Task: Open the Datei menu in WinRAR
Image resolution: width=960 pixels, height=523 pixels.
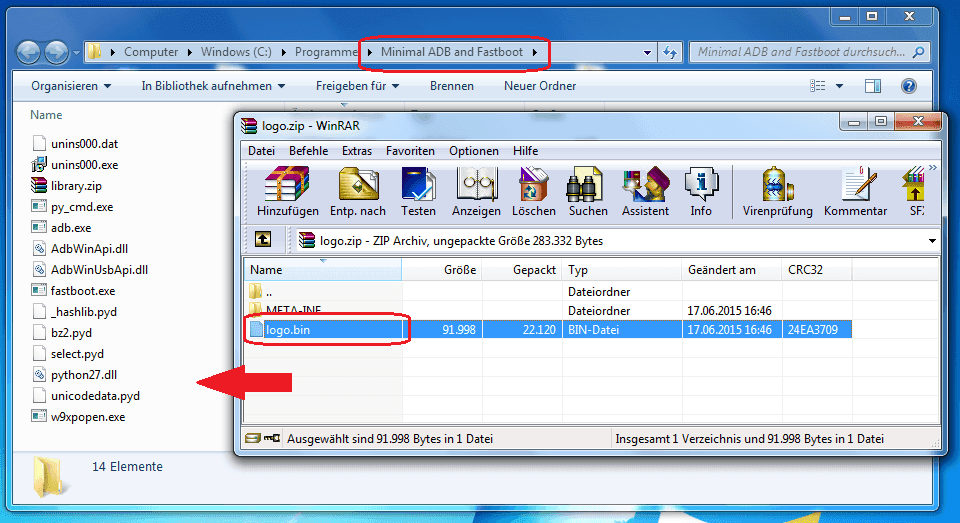Action: pyautogui.click(x=261, y=151)
